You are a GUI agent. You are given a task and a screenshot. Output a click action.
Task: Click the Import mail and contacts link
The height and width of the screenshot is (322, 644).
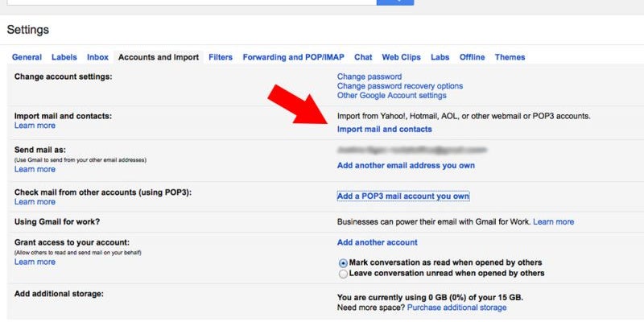385,129
